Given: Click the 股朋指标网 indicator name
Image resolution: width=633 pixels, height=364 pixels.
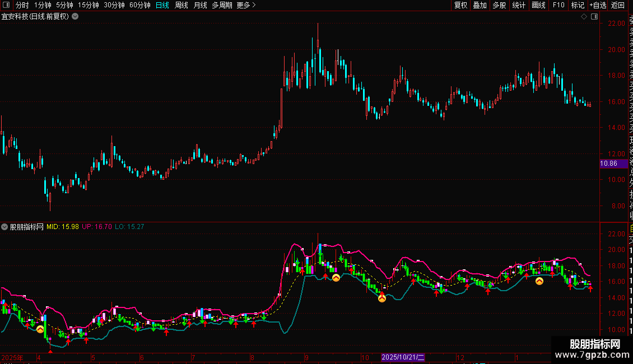Looking at the screenshot, I should (x=27, y=227).
